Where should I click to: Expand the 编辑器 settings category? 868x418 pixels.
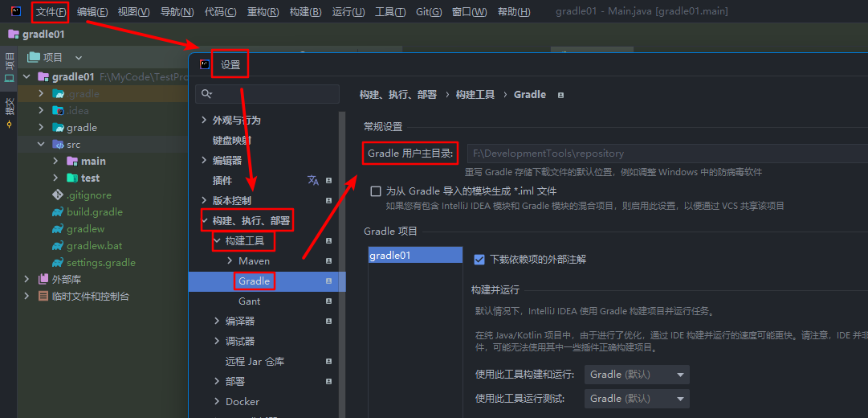coord(204,160)
